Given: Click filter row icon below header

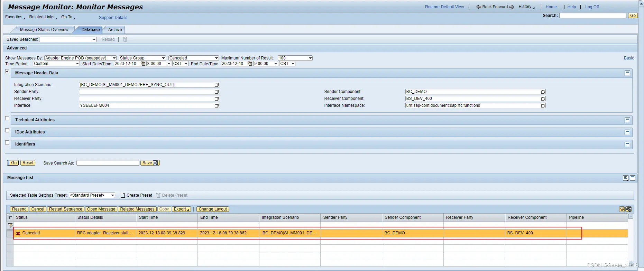Looking at the screenshot, I should pos(10,225).
